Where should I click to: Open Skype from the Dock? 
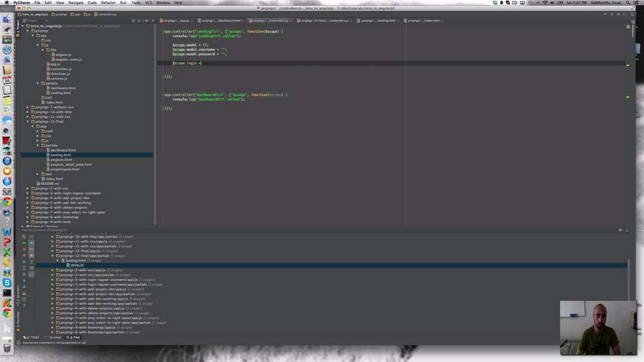coord(7,283)
